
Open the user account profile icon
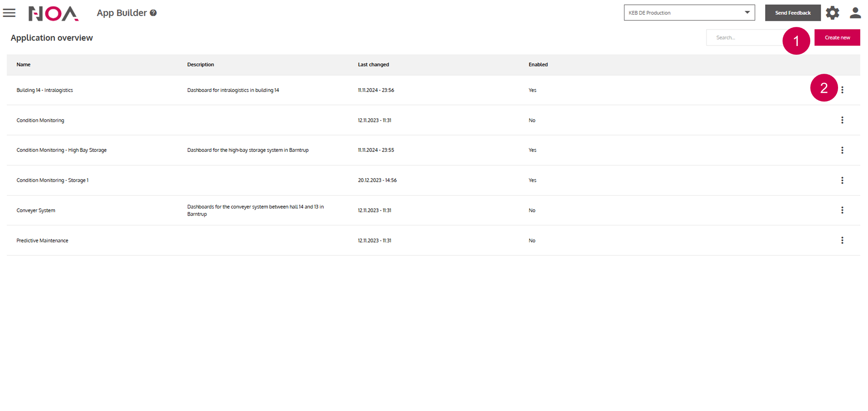(x=855, y=13)
